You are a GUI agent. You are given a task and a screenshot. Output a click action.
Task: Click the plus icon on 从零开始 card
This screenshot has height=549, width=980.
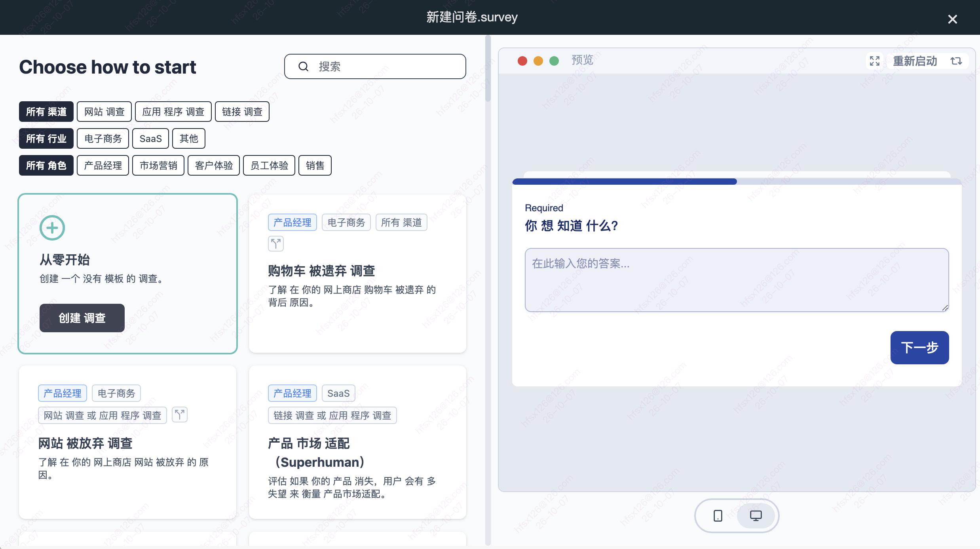[52, 228]
